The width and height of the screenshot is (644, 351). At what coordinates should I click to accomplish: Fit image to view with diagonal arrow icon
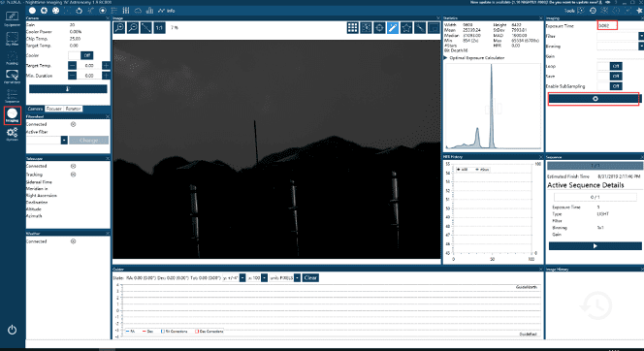145,27
